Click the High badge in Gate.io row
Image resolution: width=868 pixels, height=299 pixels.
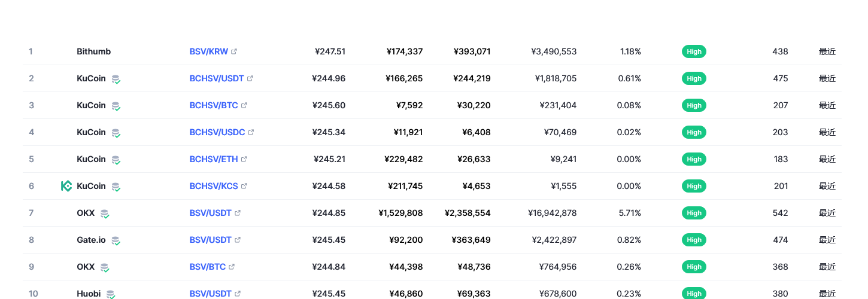click(x=694, y=240)
